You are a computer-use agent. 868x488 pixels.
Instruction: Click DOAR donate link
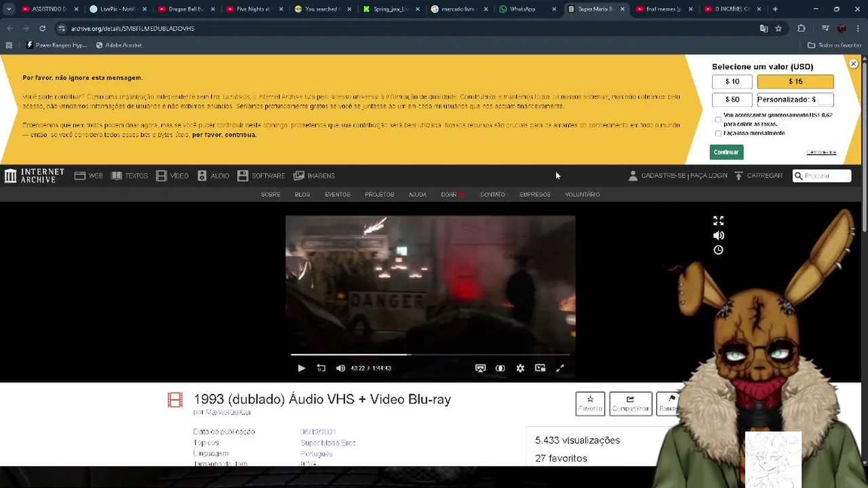pyautogui.click(x=452, y=195)
